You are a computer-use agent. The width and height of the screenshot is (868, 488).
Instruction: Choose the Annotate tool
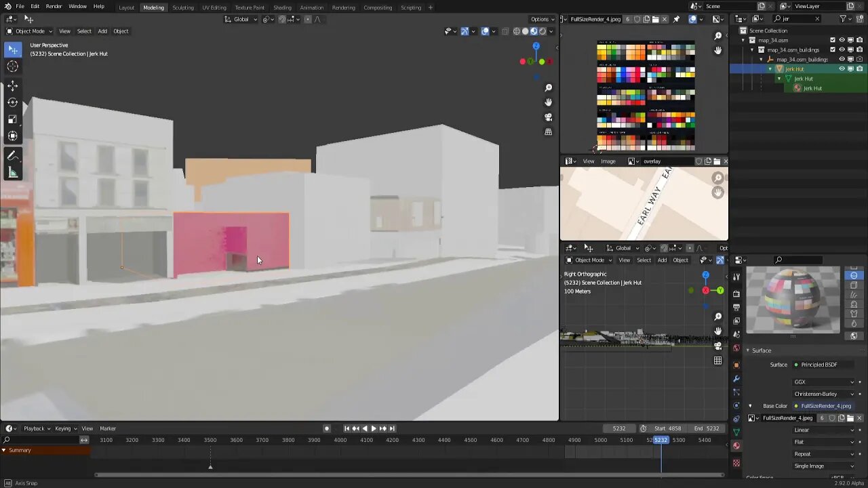[x=13, y=156]
